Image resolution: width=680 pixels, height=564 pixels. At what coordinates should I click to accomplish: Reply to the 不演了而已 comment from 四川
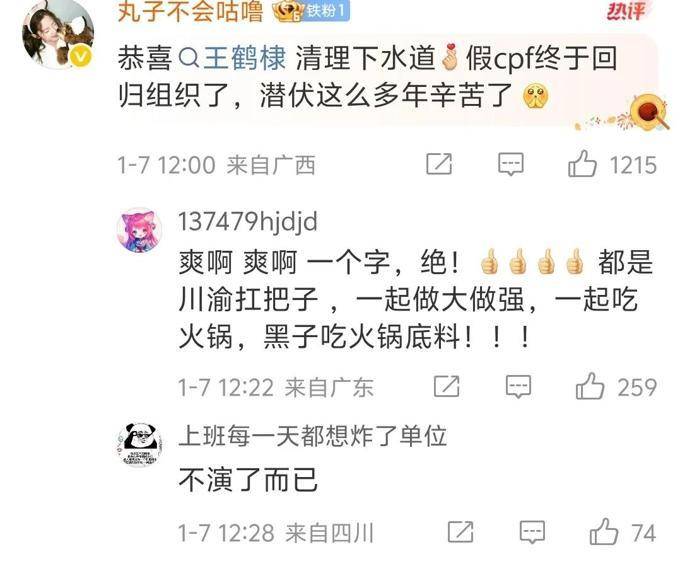click(x=532, y=532)
